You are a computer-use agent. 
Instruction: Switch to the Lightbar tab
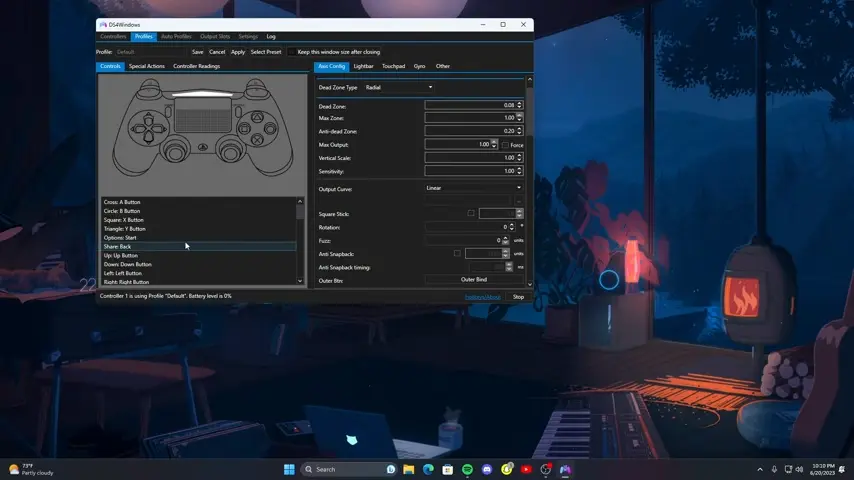click(363, 66)
